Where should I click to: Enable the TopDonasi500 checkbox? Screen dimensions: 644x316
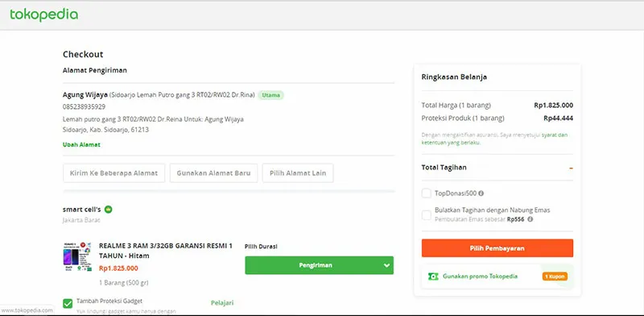point(427,193)
